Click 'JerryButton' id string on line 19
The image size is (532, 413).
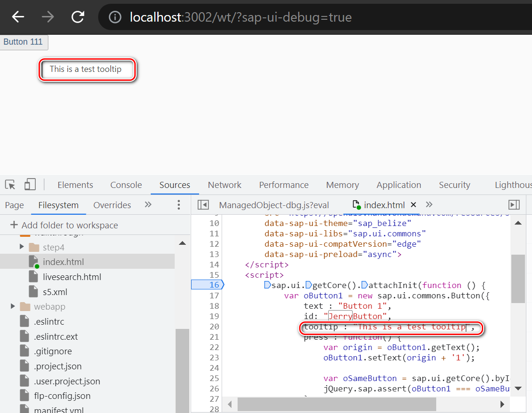(355, 316)
